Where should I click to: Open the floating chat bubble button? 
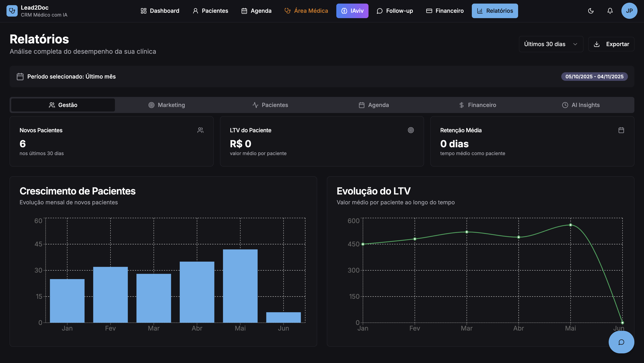[621, 342]
